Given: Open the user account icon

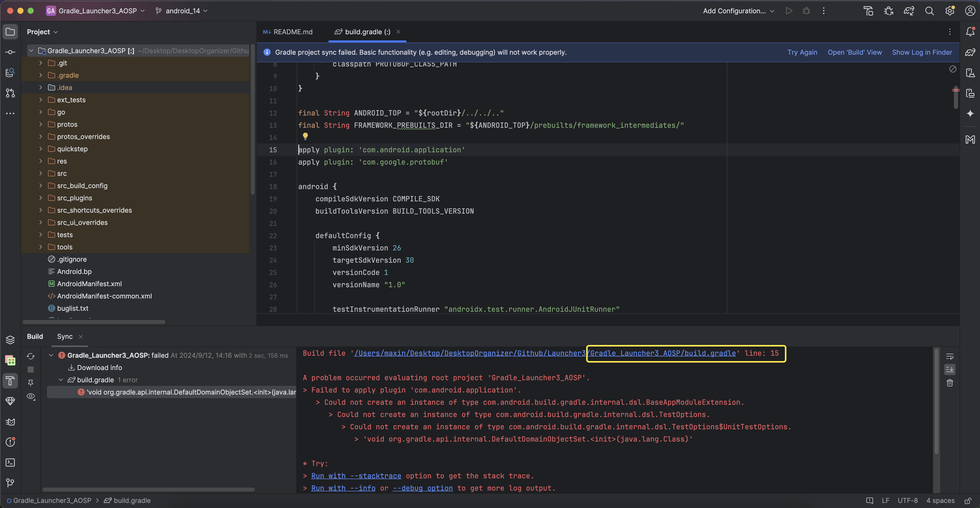Looking at the screenshot, I should [970, 11].
